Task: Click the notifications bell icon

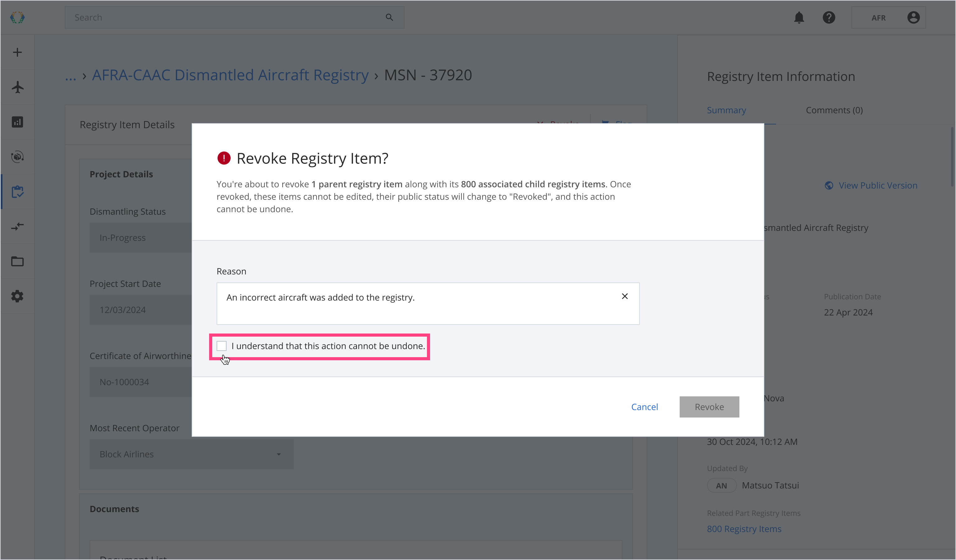Action: coord(799,17)
